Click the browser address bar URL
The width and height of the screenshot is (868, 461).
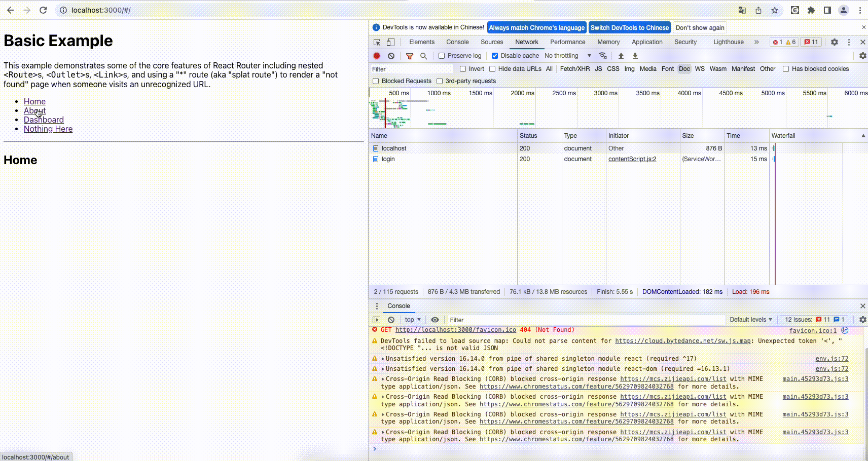tap(101, 10)
